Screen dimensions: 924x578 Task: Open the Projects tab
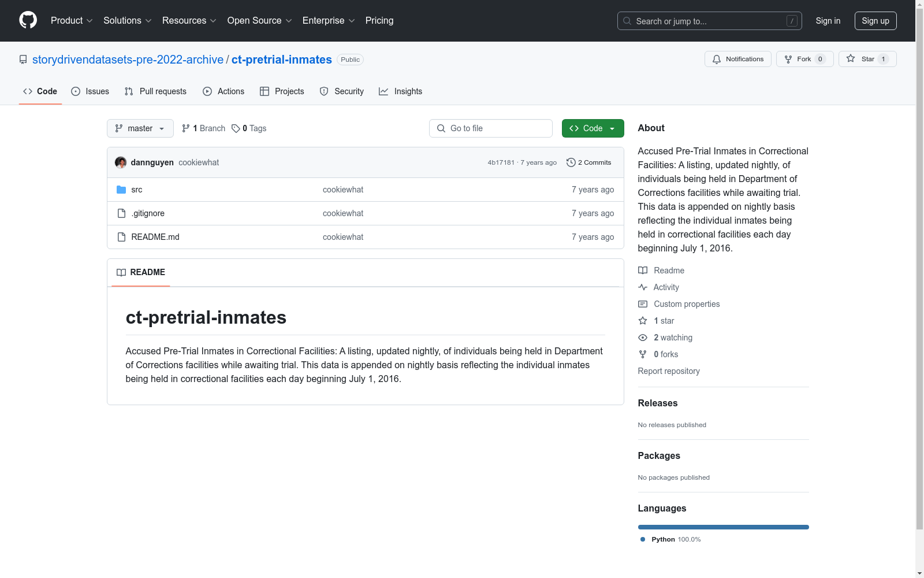point(282,91)
